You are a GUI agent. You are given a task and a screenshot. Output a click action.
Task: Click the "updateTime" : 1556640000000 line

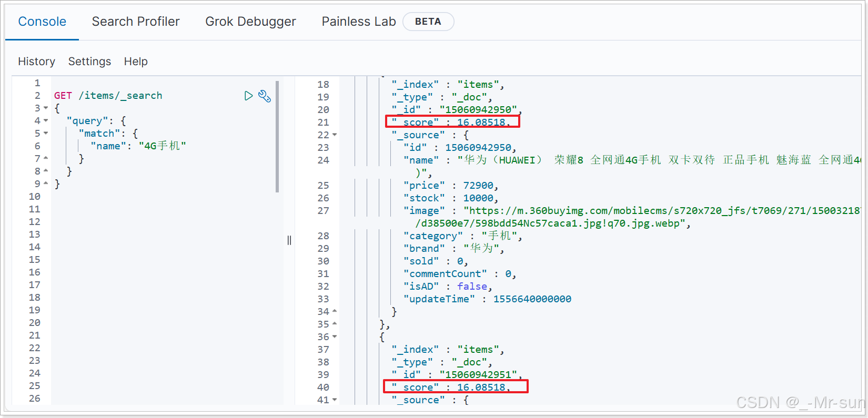(x=487, y=299)
